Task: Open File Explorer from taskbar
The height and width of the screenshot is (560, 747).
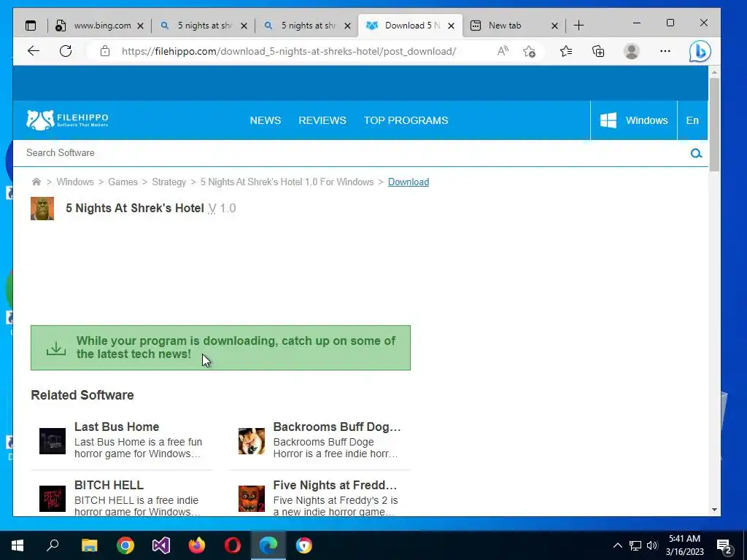Action: [89, 545]
